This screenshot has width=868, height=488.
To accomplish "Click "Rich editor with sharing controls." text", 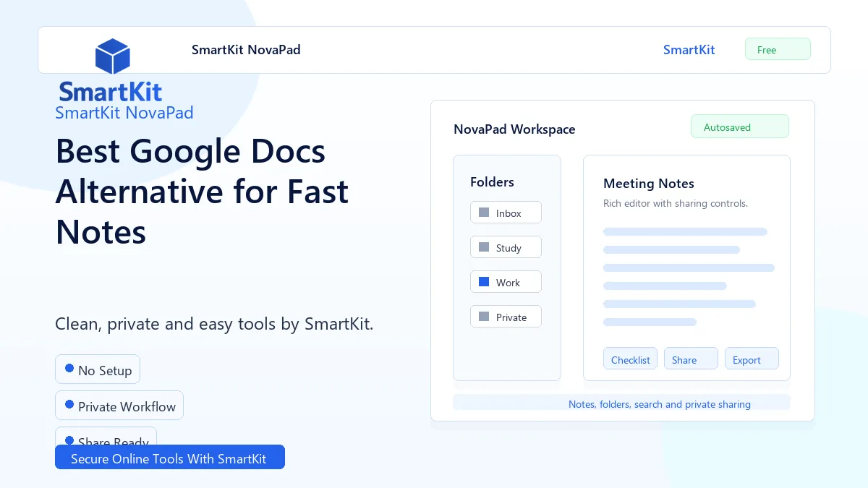I will point(676,204).
